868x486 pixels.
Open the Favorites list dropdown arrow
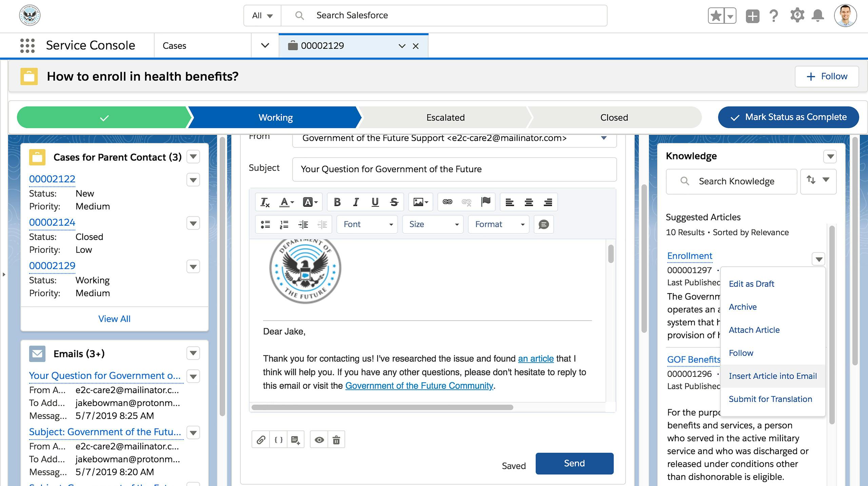pyautogui.click(x=730, y=16)
